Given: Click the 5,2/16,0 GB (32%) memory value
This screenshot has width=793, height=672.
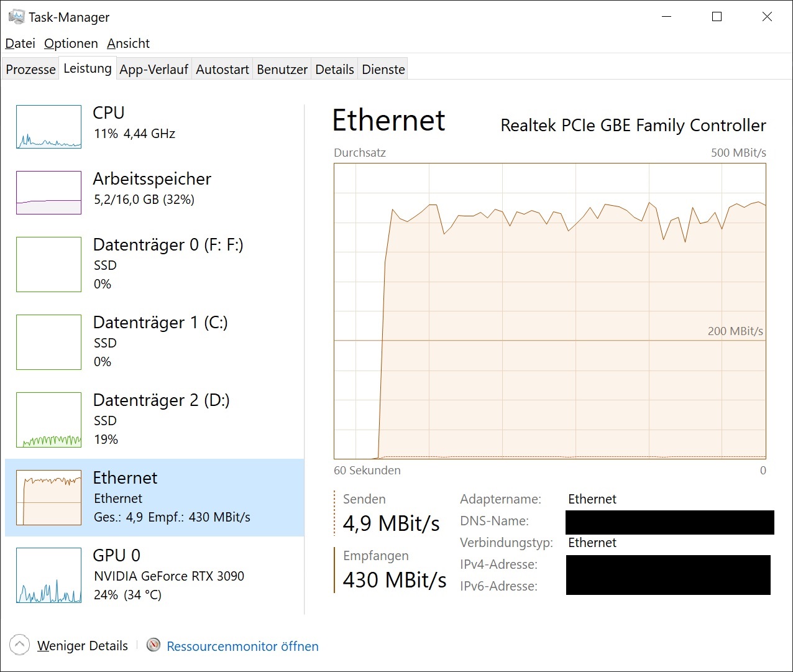Looking at the screenshot, I should pyautogui.click(x=144, y=200).
